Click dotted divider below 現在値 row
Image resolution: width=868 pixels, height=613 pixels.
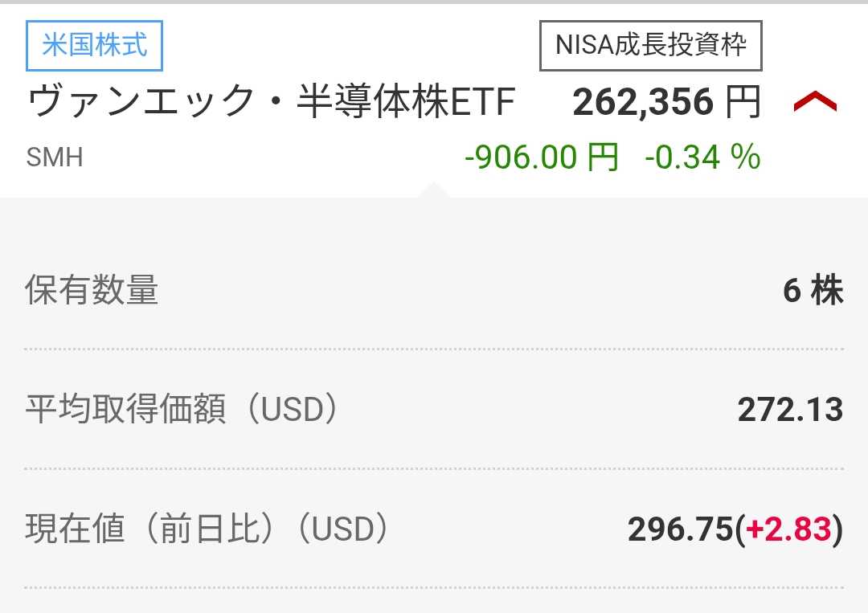[434, 587]
